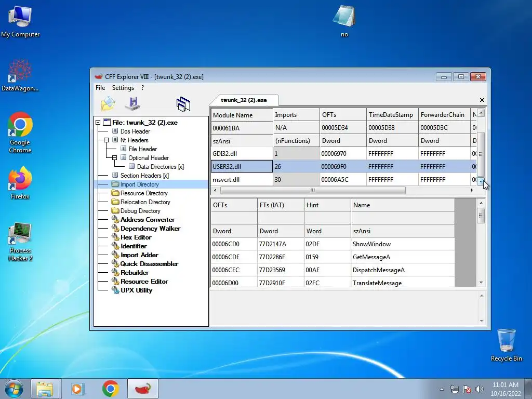Viewport: 532px width, 399px height.
Task: Open the Import Adder tool
Action: 139,255
